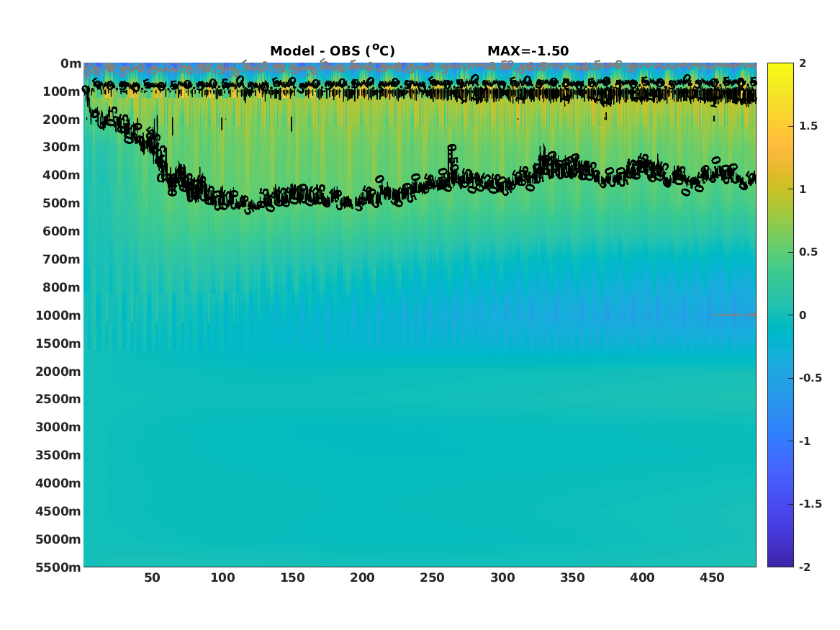Click the '300m' depth axis label
The image size is (840, 630).
coord(62,148)
